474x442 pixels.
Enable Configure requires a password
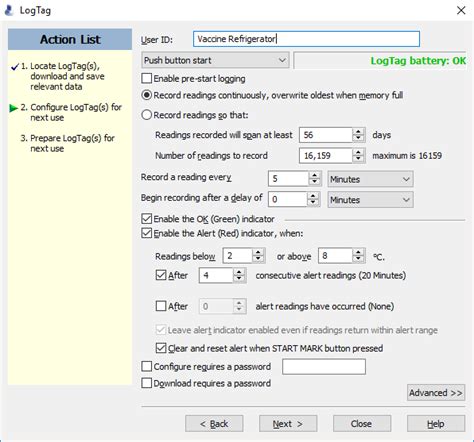(147, 366)
